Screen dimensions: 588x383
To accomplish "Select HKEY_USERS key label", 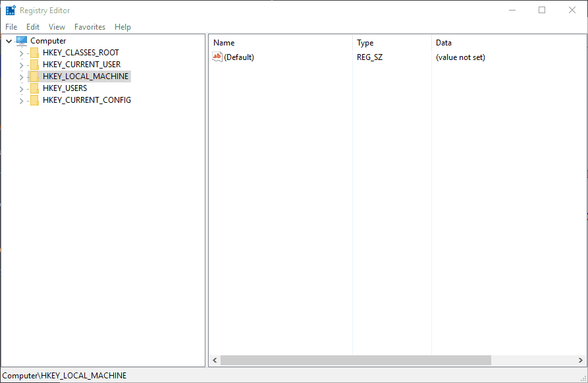I will pyautogui.click(x=65, y=88).
